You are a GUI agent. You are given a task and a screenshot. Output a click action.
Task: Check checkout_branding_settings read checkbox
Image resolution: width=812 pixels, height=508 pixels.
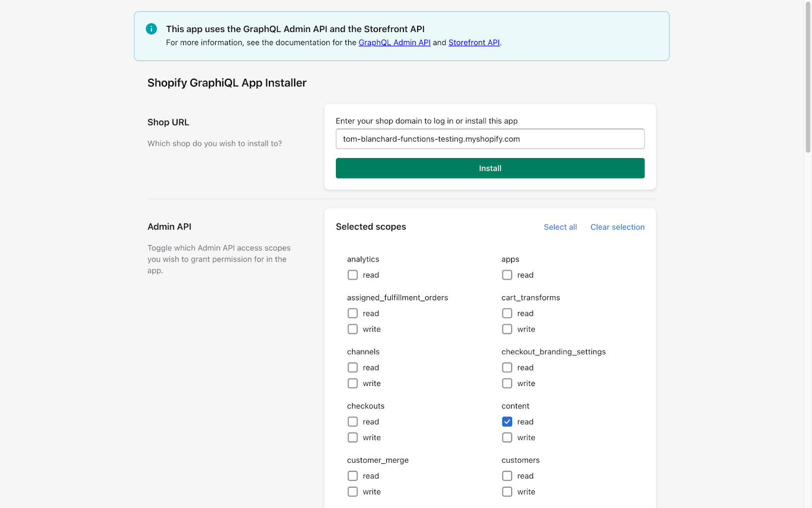[507, 367]
